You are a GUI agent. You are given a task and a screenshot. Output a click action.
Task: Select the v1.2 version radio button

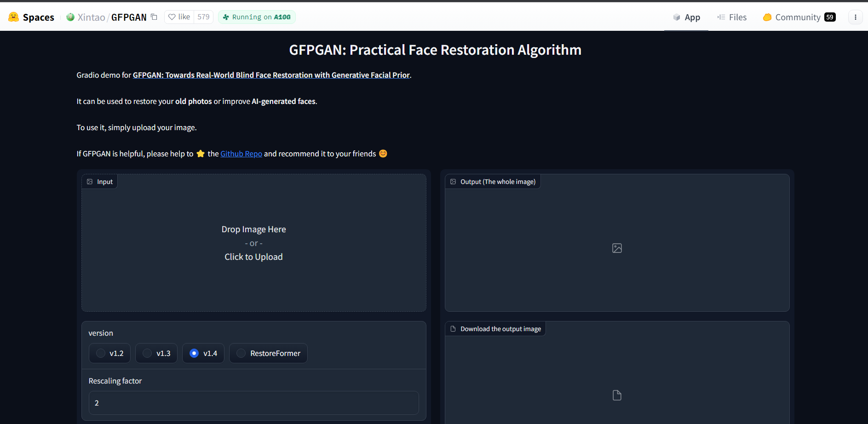coord(101,353)
